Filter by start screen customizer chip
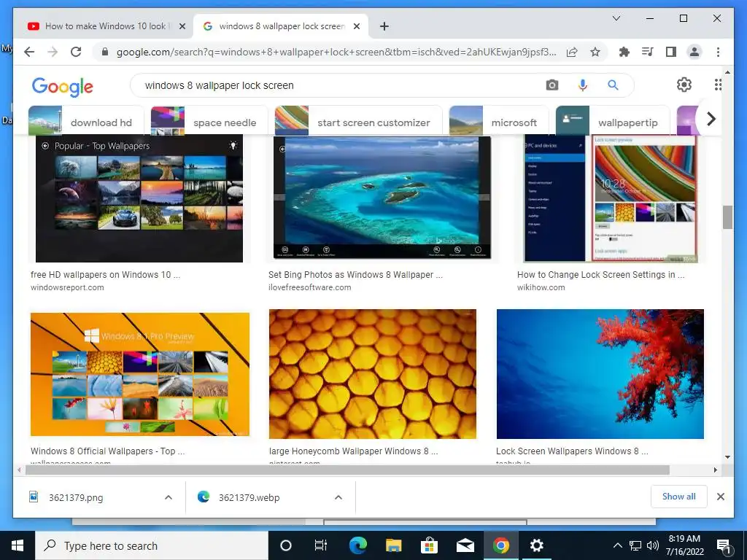 (358, 122)
